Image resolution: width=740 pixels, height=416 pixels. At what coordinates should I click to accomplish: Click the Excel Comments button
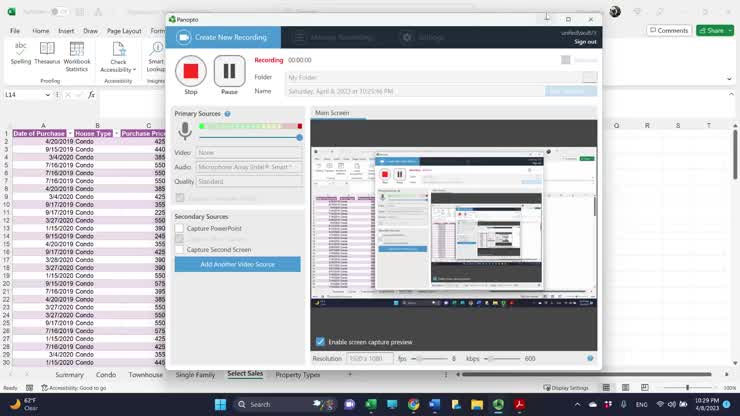pyautogui.click(x=669, y=31)
